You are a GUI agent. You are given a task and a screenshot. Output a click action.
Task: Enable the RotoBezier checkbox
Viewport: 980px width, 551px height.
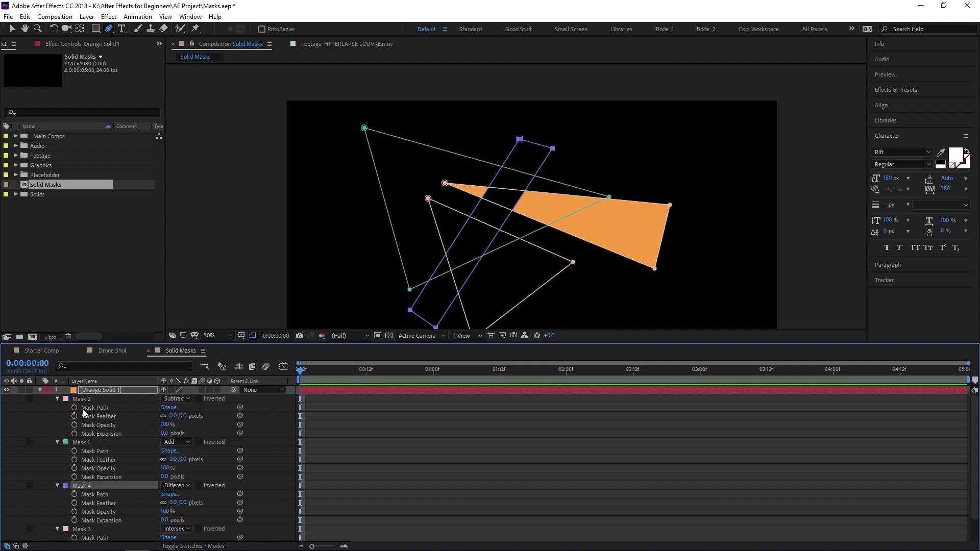pos(262,29)
